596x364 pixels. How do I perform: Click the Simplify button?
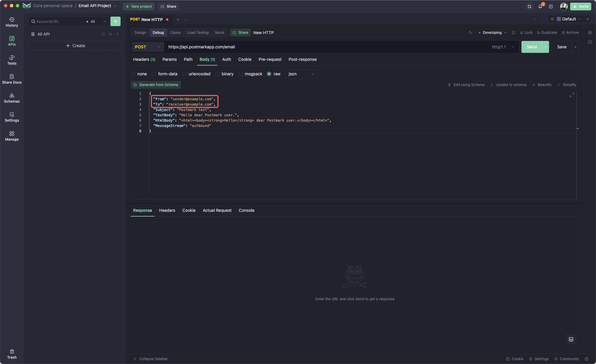[x=567, y=85]
